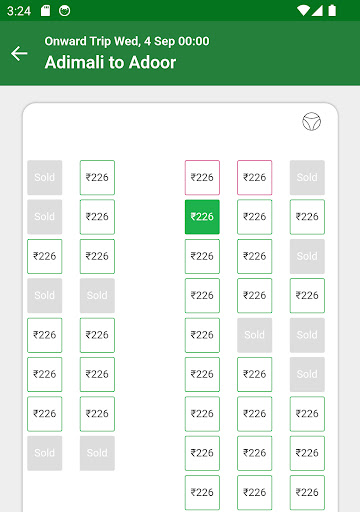Image resolution: width=360 pixels, height=512 pixels.
Task: Select pink-bordered seat beside first-row window Sold seat
Action: click(255, 177)
